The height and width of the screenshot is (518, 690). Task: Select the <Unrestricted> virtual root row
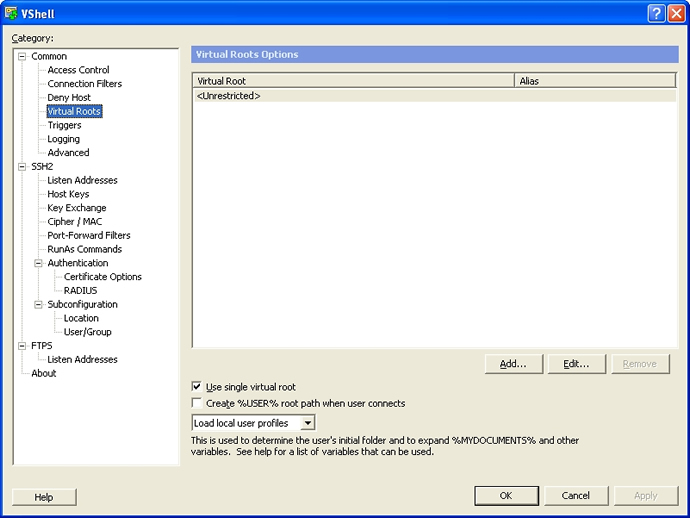click(x=435, y=96)
